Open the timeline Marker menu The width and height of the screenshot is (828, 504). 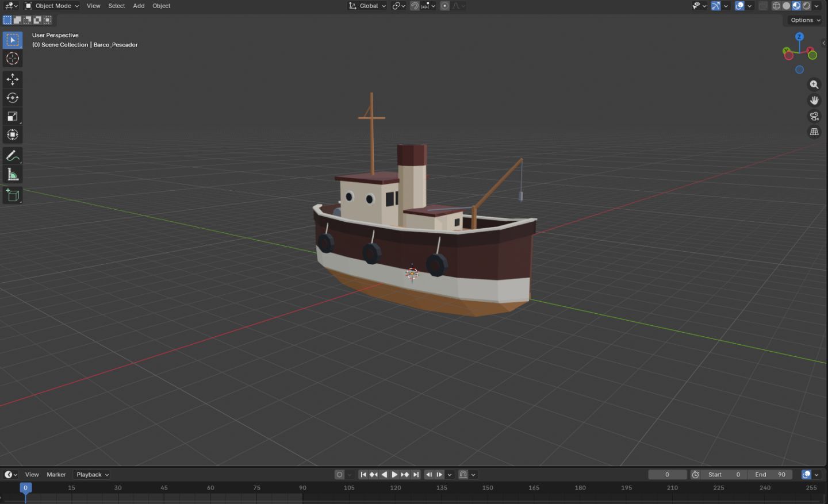tap(56, 475)
